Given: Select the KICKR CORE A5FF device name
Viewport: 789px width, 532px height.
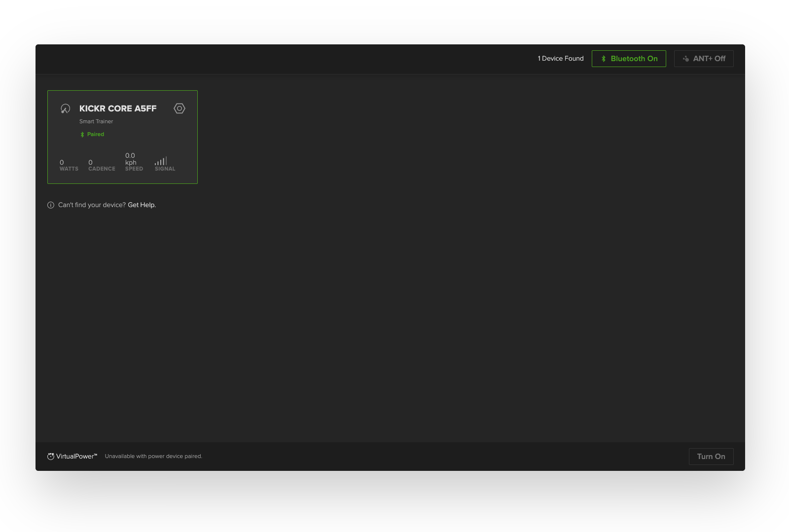Looking at the screenshot, I should (x=118, y=108).
